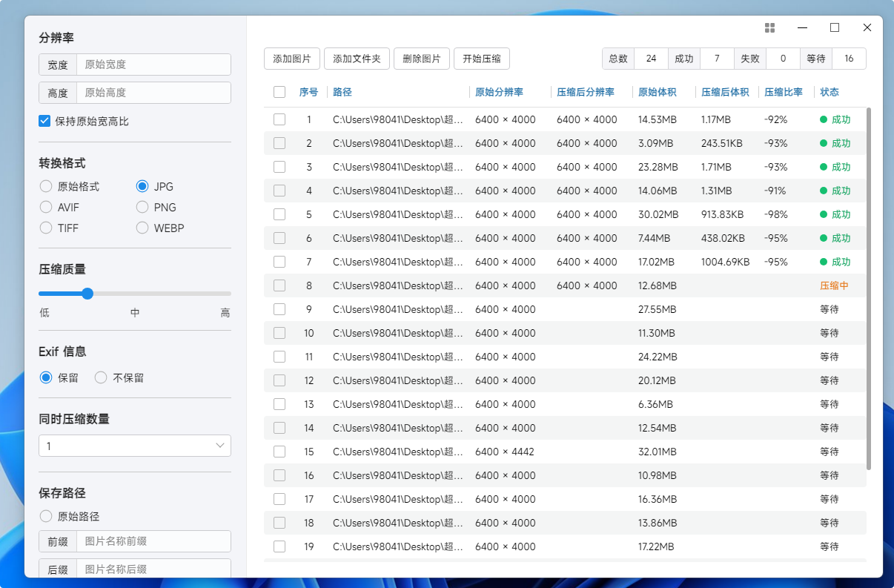894x588 pixels.
Task: Click the 压缩后分辨率 column header
Action: point(586,92)
